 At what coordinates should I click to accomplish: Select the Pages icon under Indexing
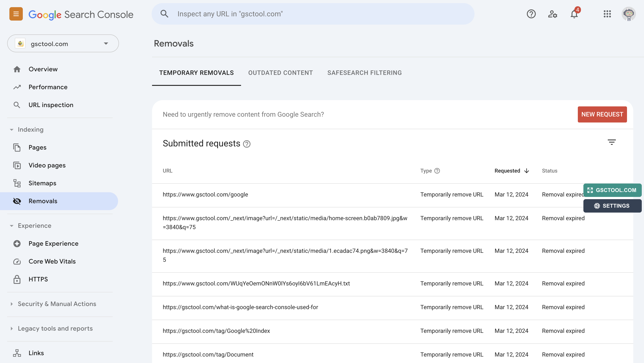[17, 147]
